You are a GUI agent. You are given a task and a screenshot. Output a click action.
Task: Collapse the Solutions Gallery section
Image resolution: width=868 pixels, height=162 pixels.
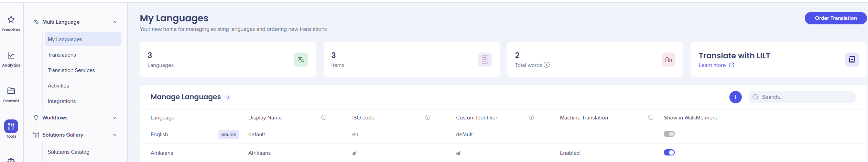tap(114, 135)
